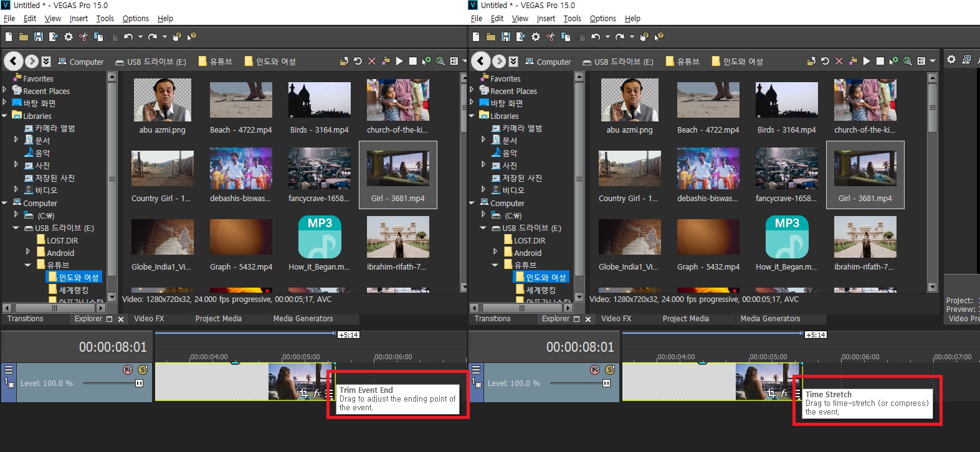Toggle auto preview in left Explorer
The height and width of the screenshot is (452, 980).
(x=426, y=61)
